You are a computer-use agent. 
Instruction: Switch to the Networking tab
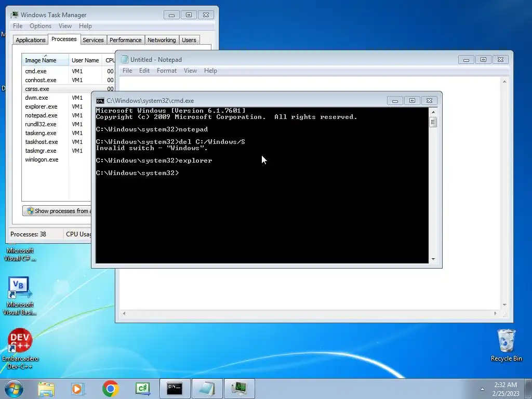pos(162,40)
